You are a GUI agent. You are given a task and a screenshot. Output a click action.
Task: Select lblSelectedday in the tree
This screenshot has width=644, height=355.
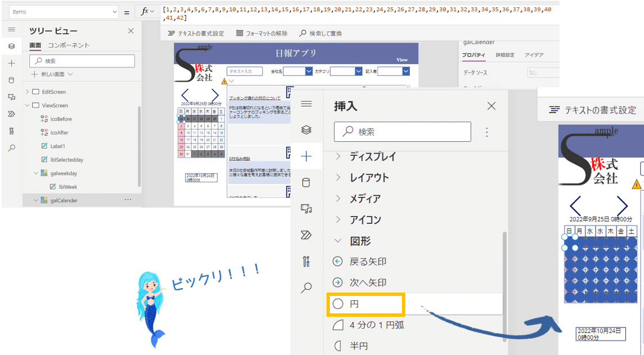(x=67, y=160)
